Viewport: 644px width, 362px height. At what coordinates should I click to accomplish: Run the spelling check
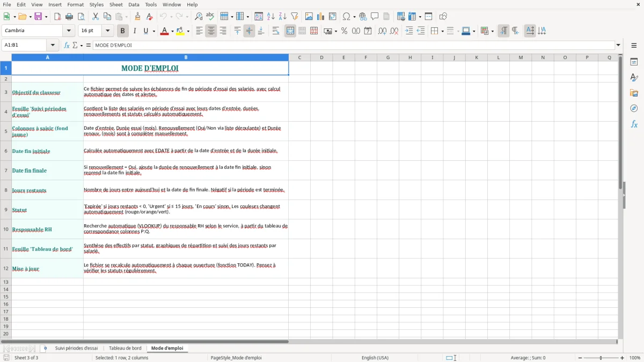pyautogui.click(x=210, y=17)
